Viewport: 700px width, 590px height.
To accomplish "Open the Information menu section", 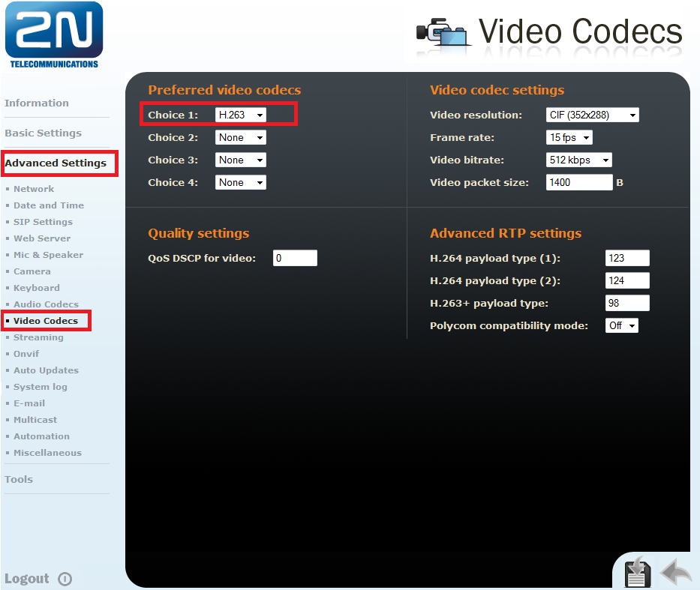I will tap(37, 103).
